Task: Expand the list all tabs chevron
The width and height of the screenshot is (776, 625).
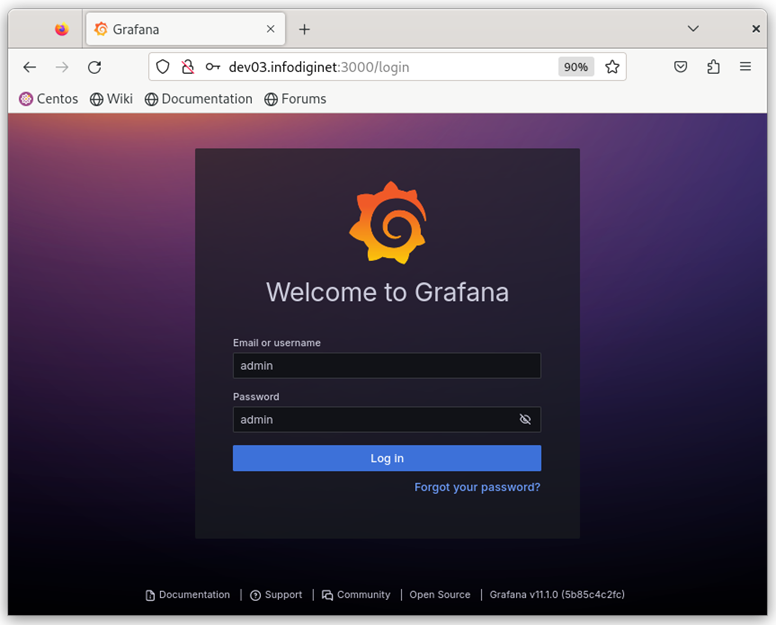Action: pyautogui.click(x=693, y=29)
